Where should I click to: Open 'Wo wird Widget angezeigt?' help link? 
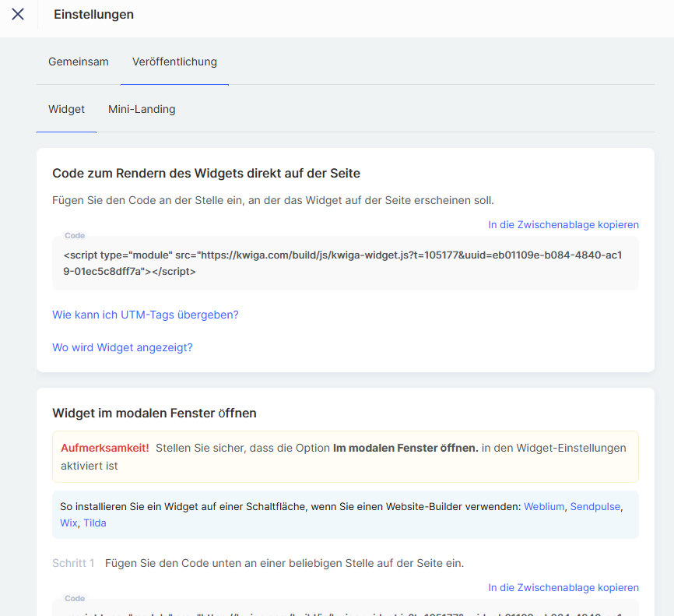pyautogui.click(x=122, y=347)
